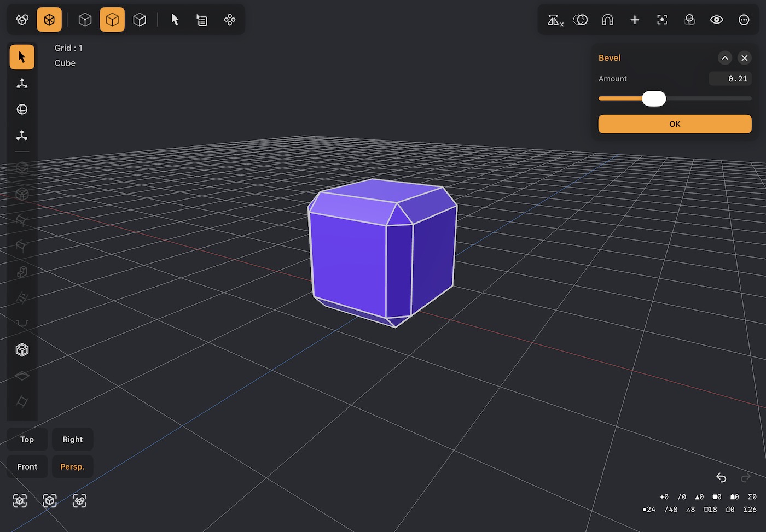Click the 'Cube' object name label
Image resolution: width=766 pixels, height=532 pixels.
(x=65, y=63)
